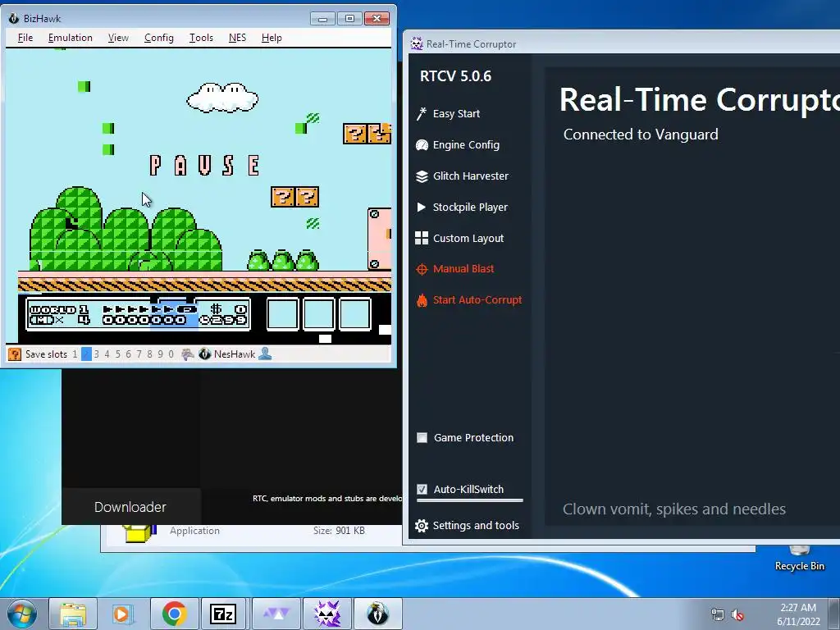Screen dimensions: 840x630
Task: Open Settings and tools
Action: tap(476, 526)
